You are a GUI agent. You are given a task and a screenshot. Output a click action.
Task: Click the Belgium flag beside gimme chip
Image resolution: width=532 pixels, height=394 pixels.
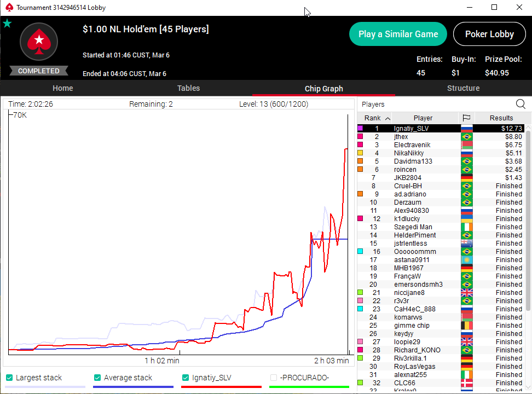[x=467, y=326]
